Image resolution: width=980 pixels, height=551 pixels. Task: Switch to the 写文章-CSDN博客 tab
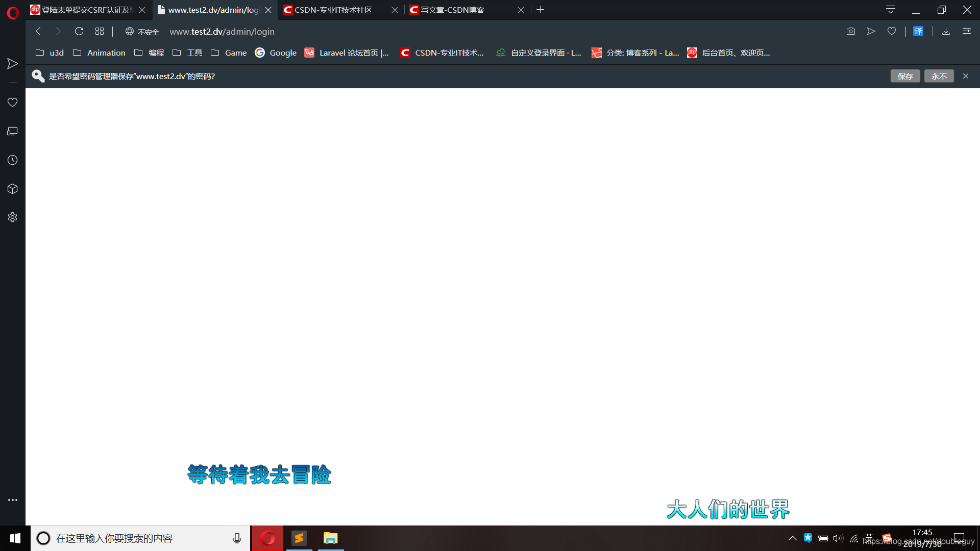[453, 10]
